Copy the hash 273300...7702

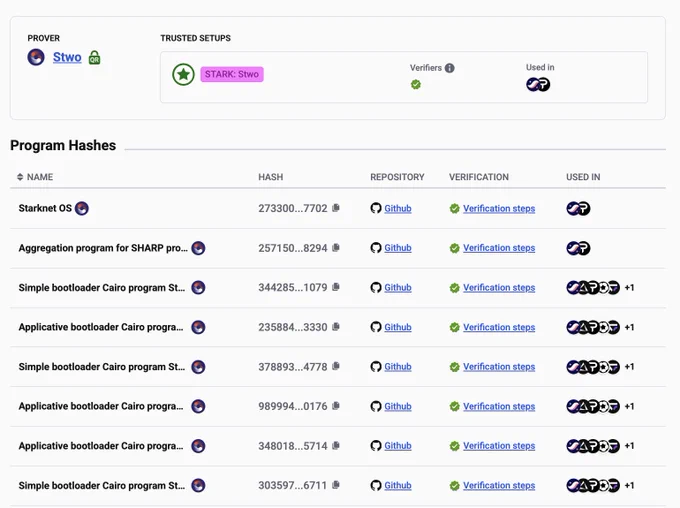pyautogui.click(x=336, y=208)
